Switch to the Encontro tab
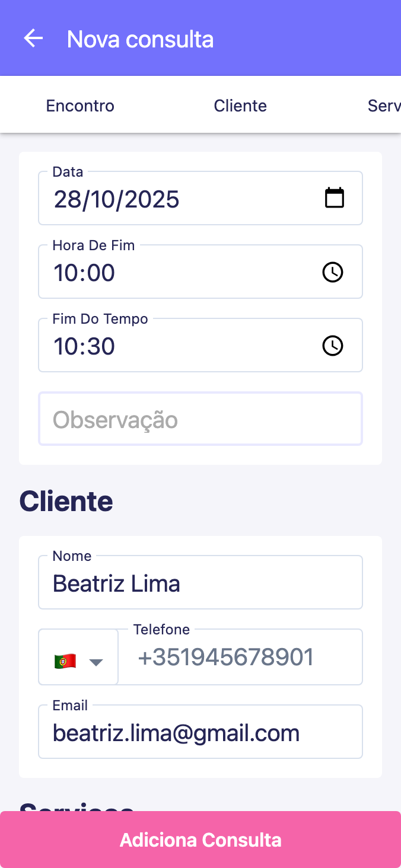The height and width of the screenshot is (868, 401). tap(80, 106)
